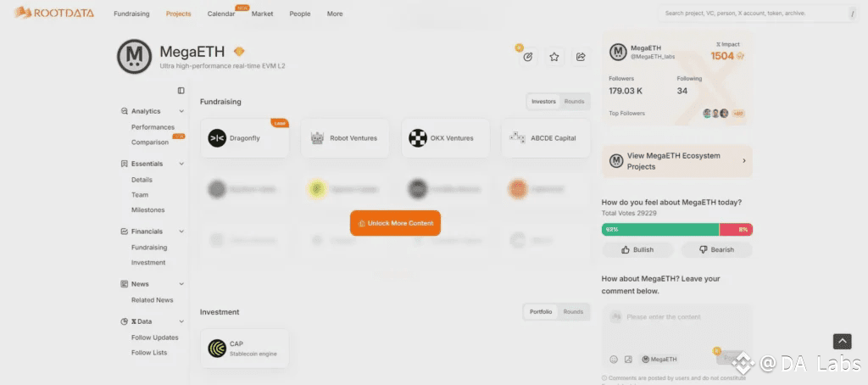Viewport: 868px width, 385px height.
Task: Click the share icon beside the star
Action: point(580,57)
